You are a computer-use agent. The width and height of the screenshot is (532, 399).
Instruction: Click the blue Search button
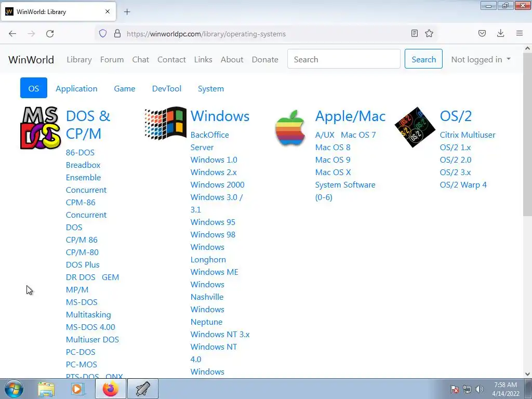[x=423, y=59]
